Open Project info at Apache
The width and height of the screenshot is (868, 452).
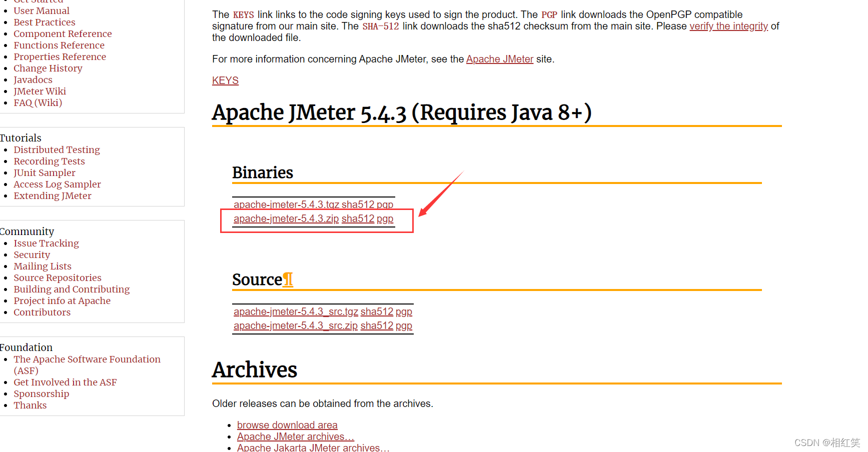pyautogui.click(x=62, y=300)
